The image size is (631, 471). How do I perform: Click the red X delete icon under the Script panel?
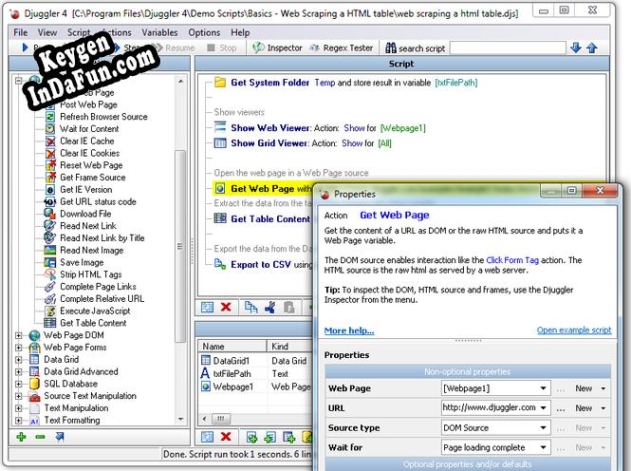[226, 308]
